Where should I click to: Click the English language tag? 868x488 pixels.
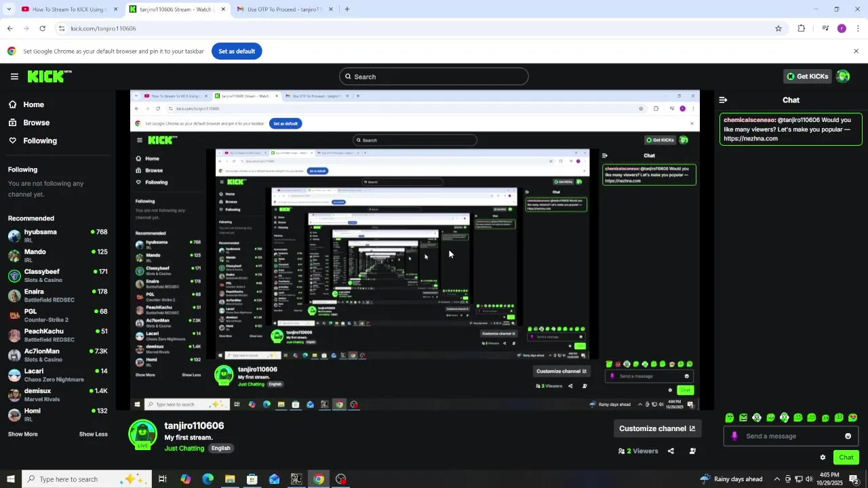pyautogui.click(x=220, y=448)
